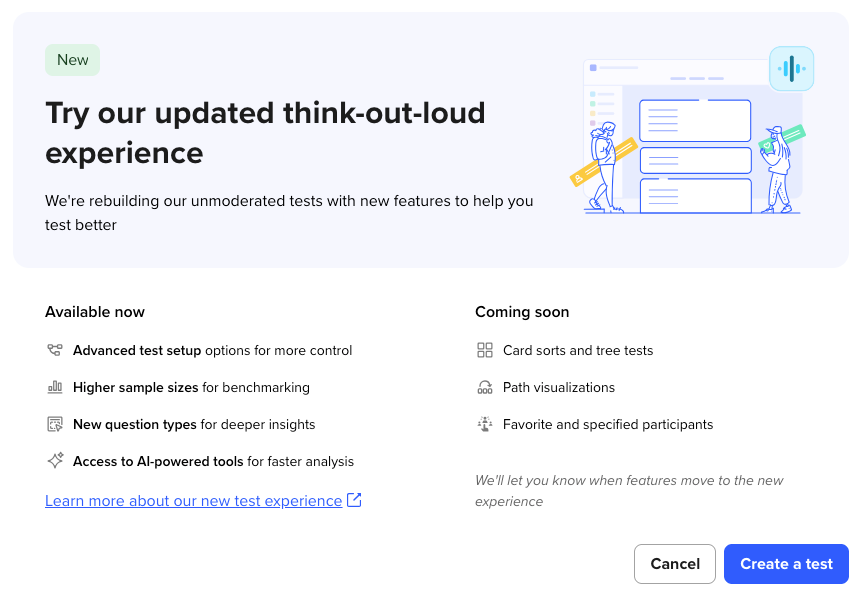The image size is (866, 600).
Task: Click the Card sorts grid icon
Action: click(x=485, y=350)
